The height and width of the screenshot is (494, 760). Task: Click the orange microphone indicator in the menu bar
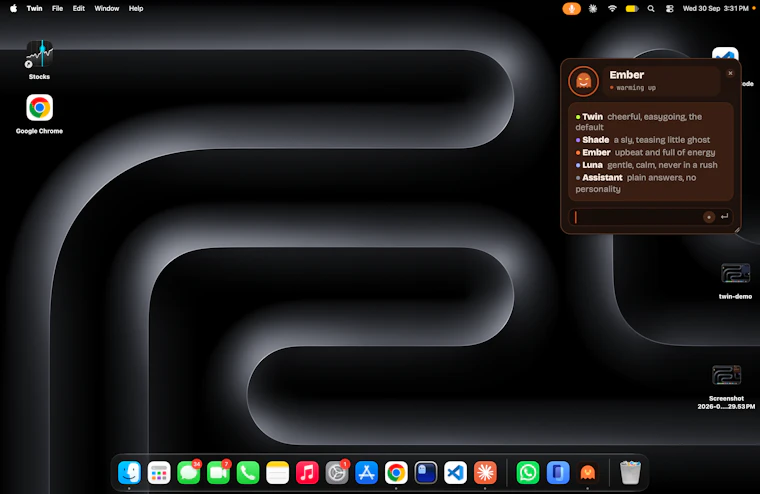[x=571, y=8]
